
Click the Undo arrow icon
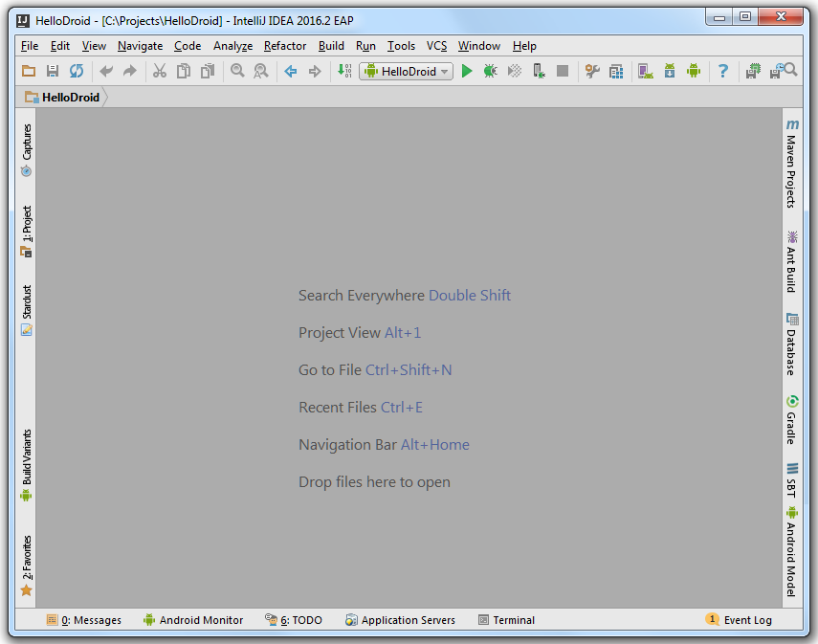click(x=106, y=71)
